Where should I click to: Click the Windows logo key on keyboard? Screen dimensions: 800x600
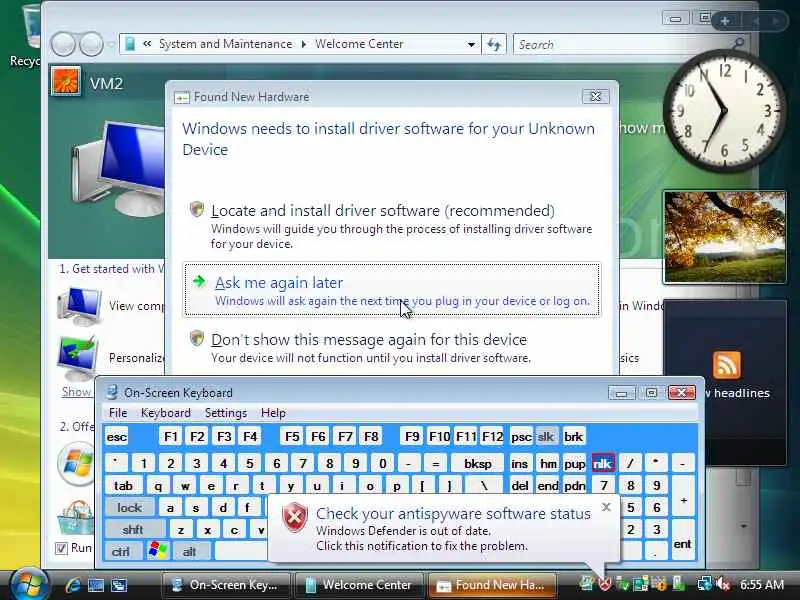click(158, 552)
